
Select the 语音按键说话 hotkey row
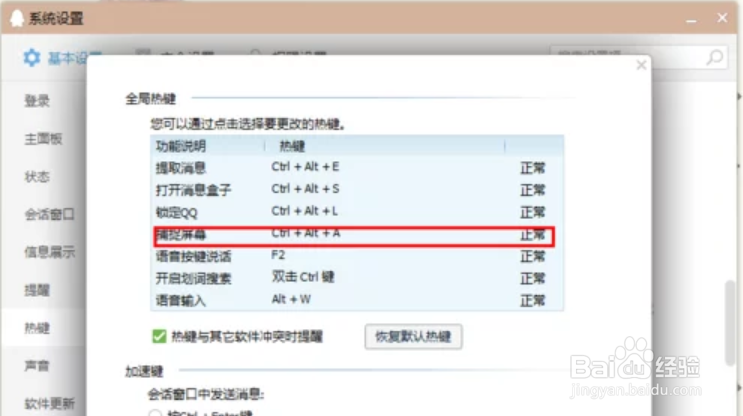coord(357,256)
